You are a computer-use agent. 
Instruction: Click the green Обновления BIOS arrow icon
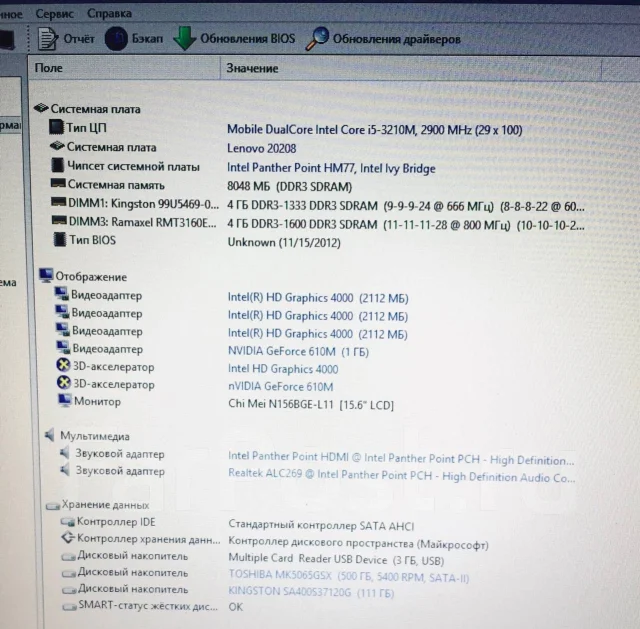(x=185, y=38)
